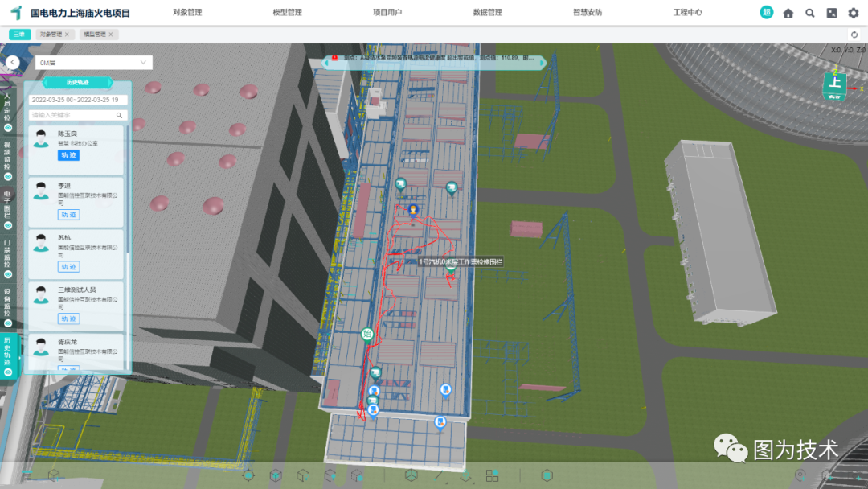
Task: Click the user avatar 超 icon
Action: pos(766,13)
